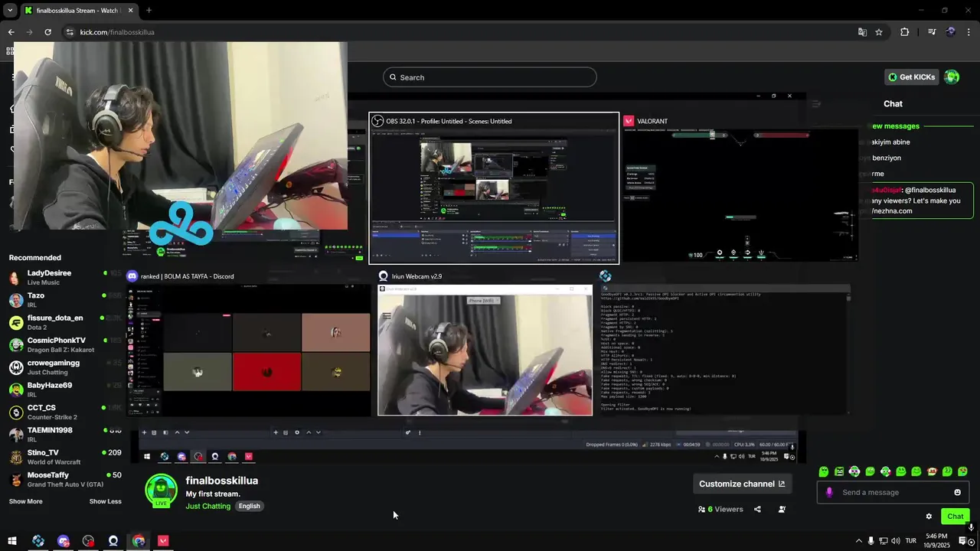Open the emoji picker in chat box
This screenshot has width=980, height=551.
coord(957,492)
